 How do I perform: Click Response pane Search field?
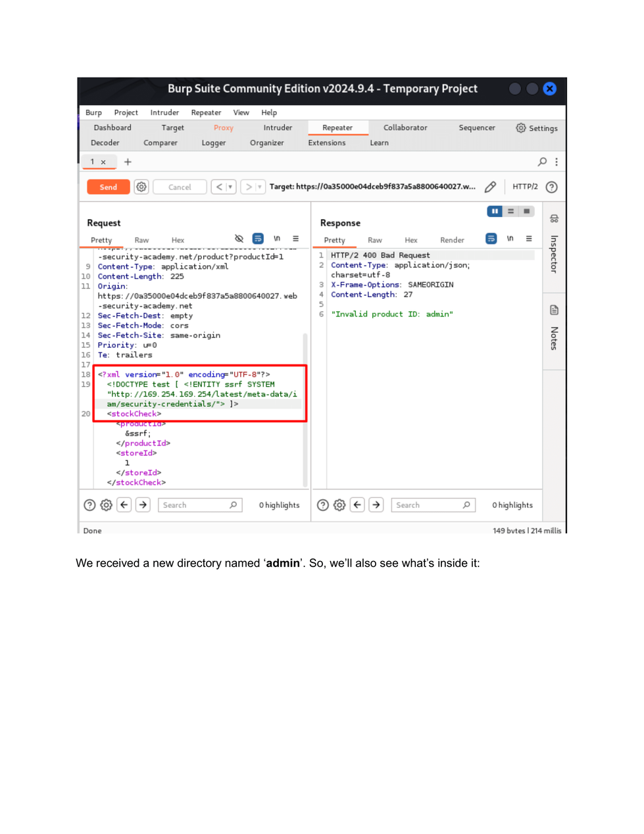[x=433, y=505]
